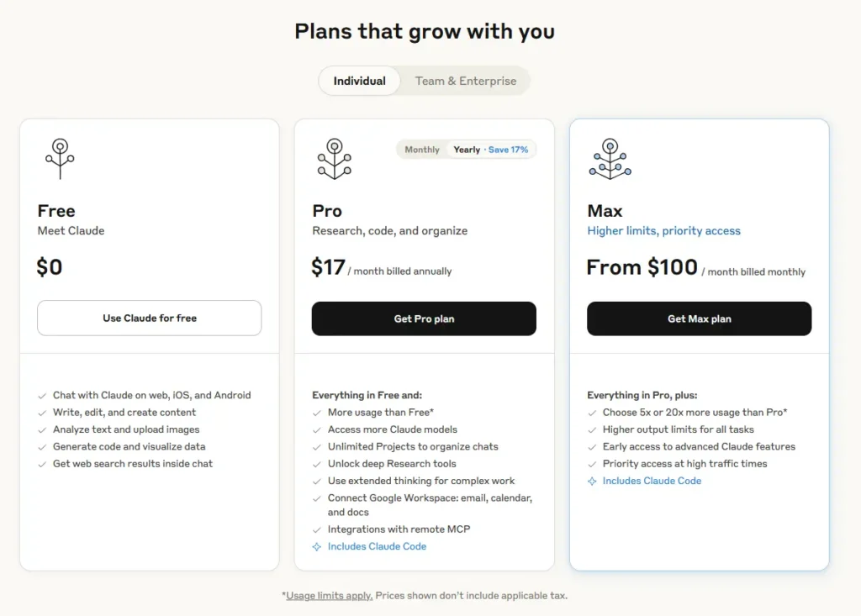This screenshot has height=616, width=861.
Task: Click the sparkle icon in the Max feature list
Action: pos(592,482)
